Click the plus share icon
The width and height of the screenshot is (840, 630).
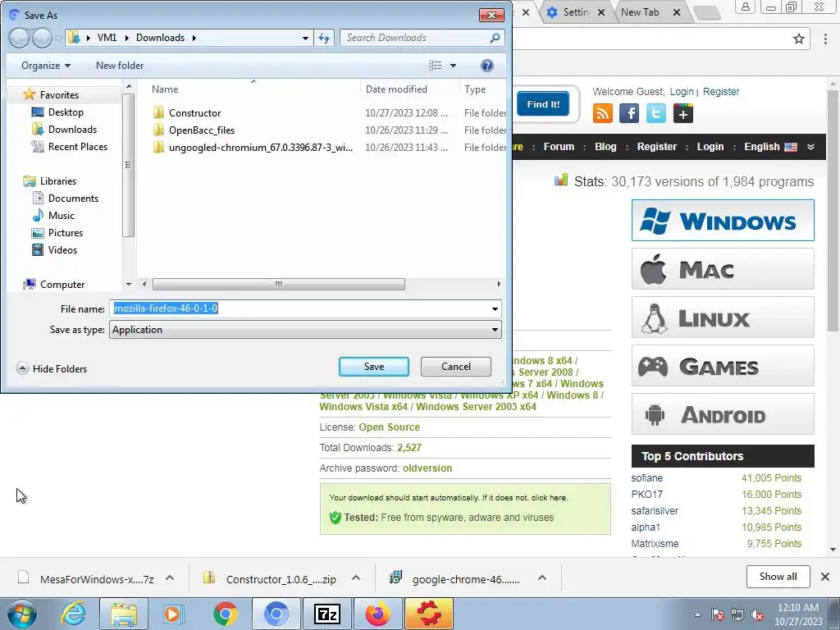pos(683,113)
